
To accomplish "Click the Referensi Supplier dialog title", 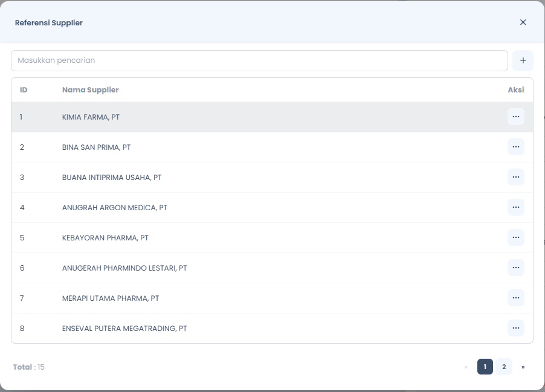I will [x=49, y=23].
